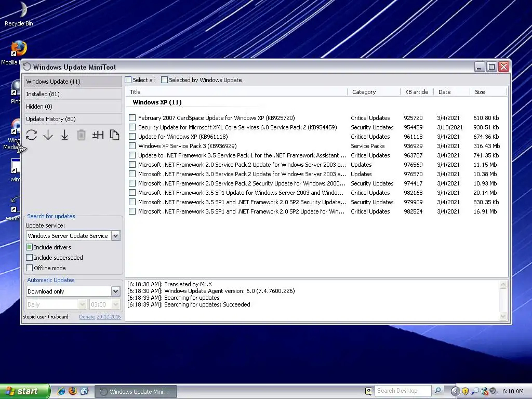Screen dimensions: 532x399
Task: Toggle Selected by Windows Update checkbox
Action: pyautogui.click(x=164, y=79)
